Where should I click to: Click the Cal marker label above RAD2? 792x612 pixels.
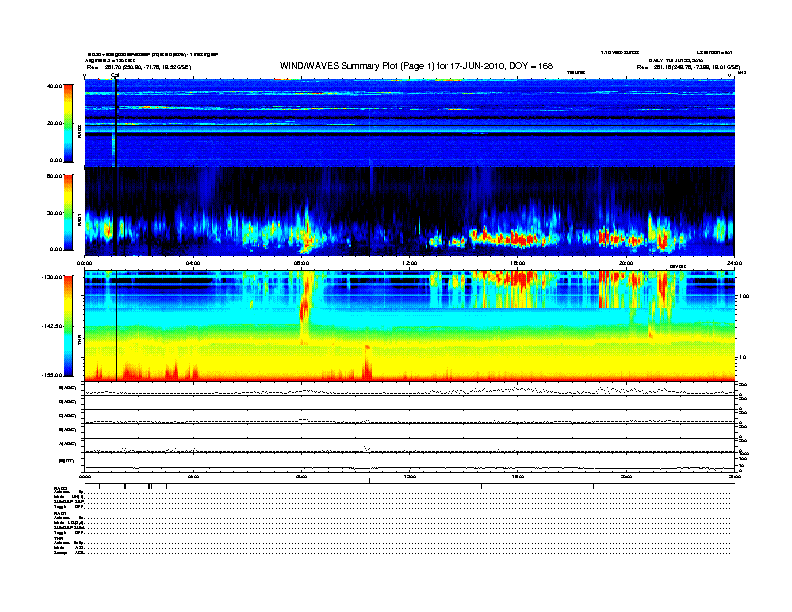point(115,76)
